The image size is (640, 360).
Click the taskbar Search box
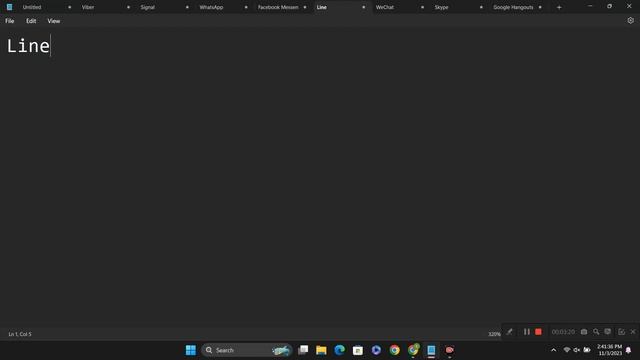coord(247,350)
